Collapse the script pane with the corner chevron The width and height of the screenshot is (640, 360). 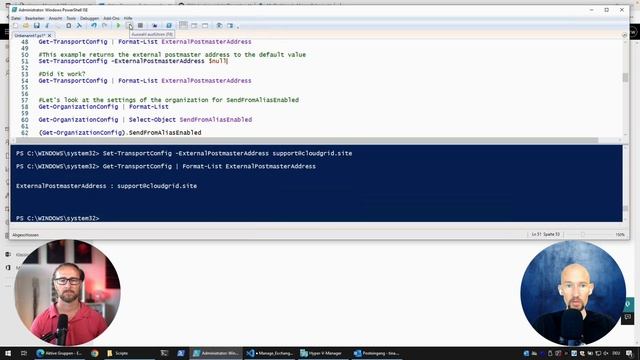[x=624, y=36]
